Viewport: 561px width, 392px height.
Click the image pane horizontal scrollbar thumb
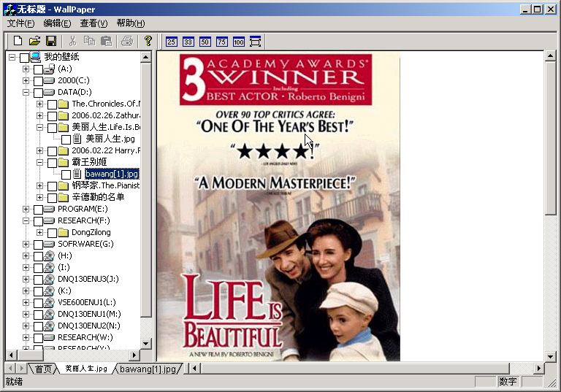click(x=354, y=368)
